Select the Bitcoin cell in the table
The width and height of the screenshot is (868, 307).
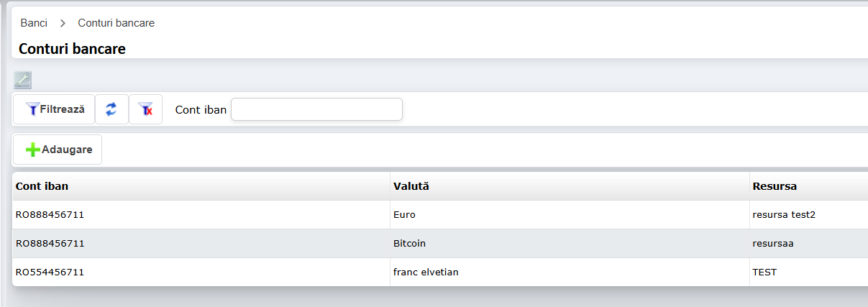pos(409,243)
